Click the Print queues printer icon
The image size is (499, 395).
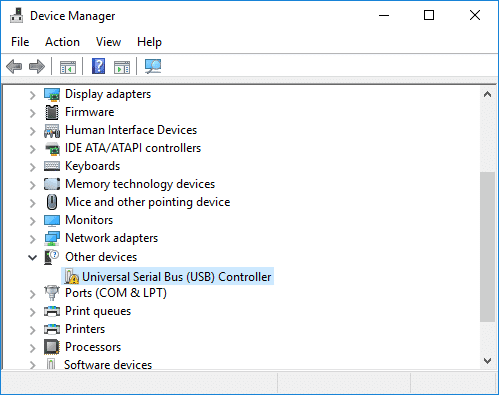(x=52, y=311)
